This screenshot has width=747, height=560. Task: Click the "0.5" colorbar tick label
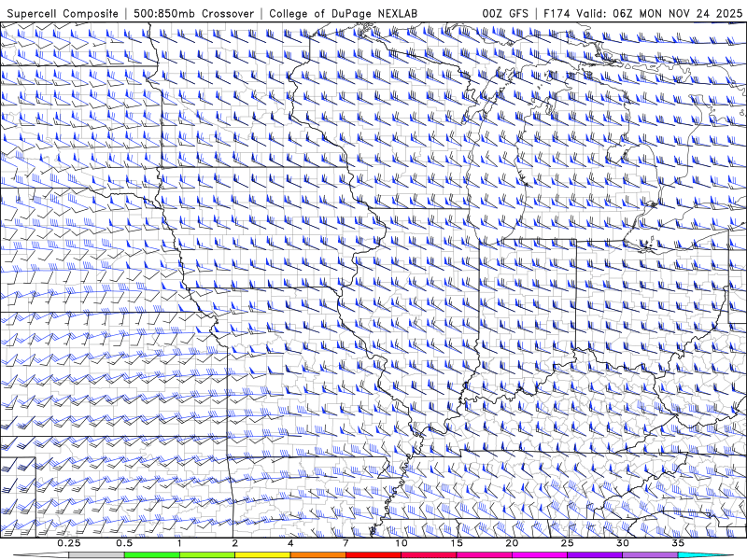tap(124, 543)
